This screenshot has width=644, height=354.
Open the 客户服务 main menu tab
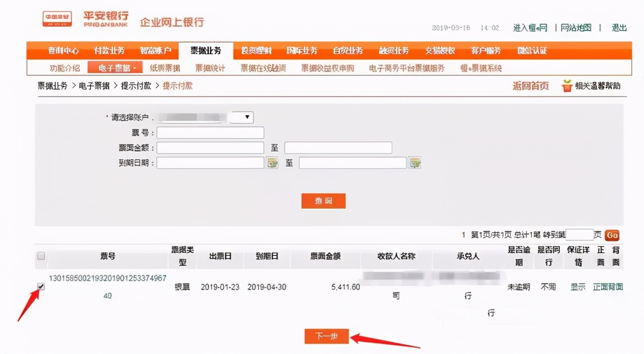pyautogui.click(x=486, y=51)
